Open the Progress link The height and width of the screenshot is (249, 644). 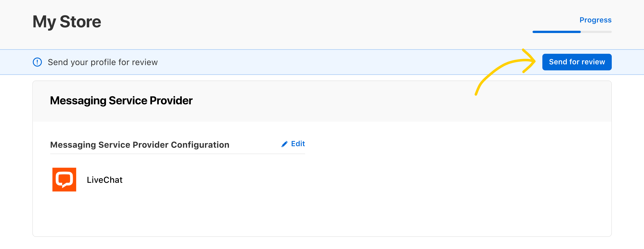click(x=595, y=20)
